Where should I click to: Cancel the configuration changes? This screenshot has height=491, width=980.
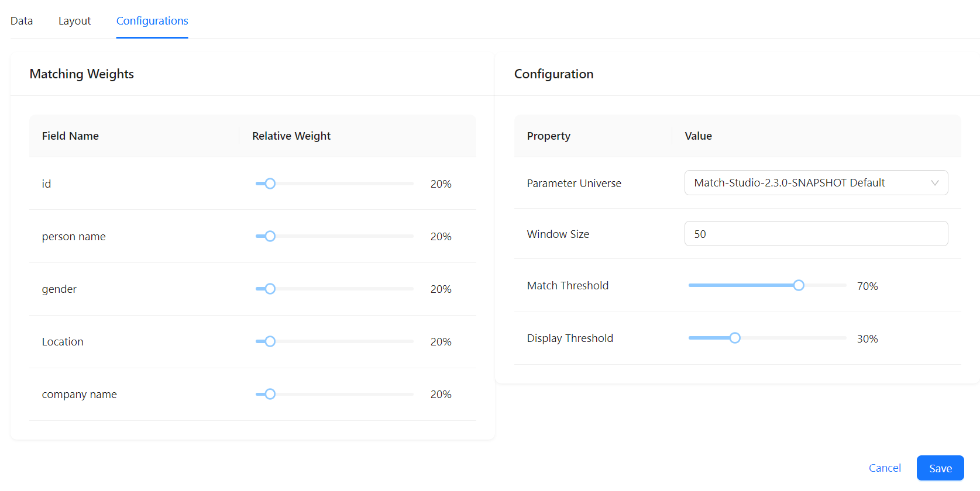(x=885, y=468)
